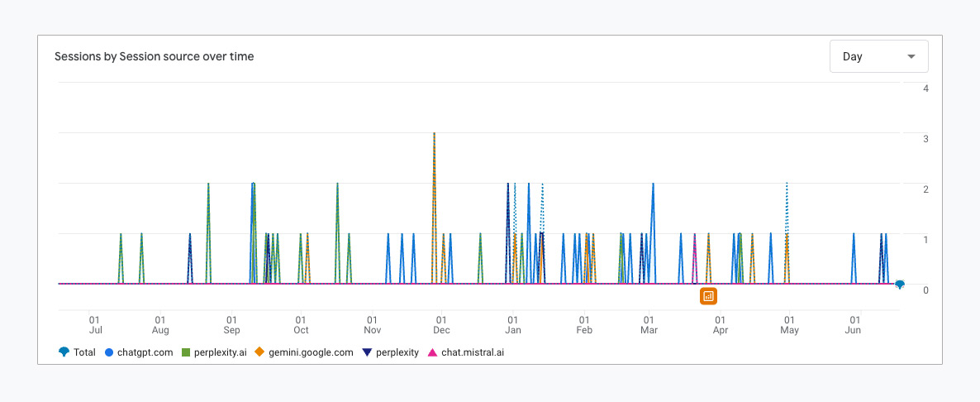Click the 01 Jan axis label
This screenshot has width=980, height=402.
512,324
